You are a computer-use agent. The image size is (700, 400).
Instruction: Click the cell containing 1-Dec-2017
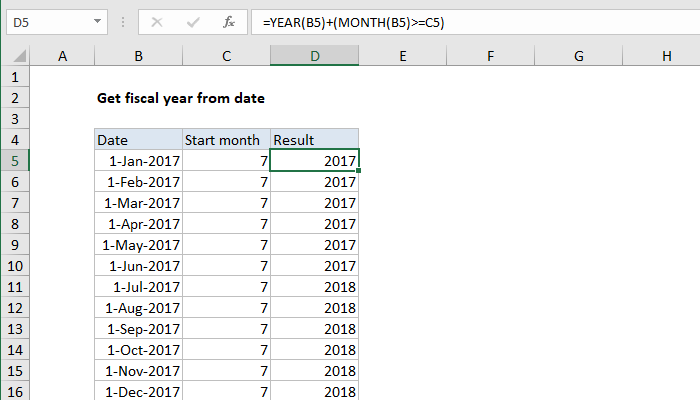138,392
